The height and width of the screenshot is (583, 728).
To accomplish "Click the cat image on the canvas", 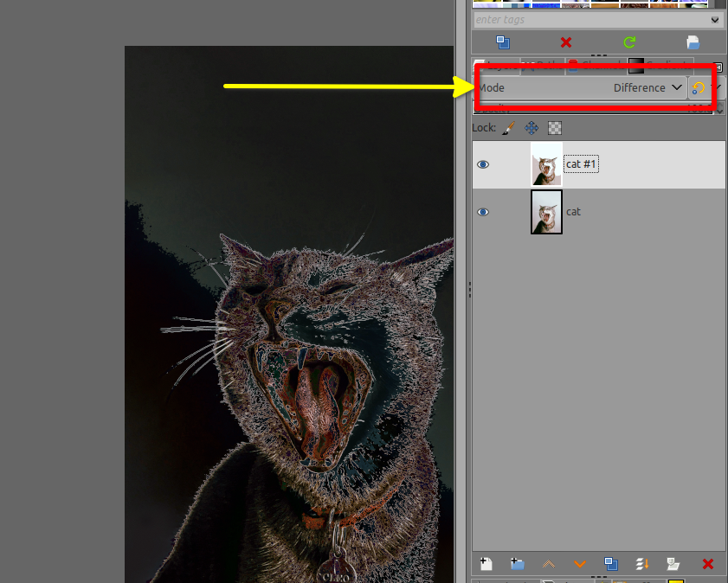I will (x=289, y=314).
